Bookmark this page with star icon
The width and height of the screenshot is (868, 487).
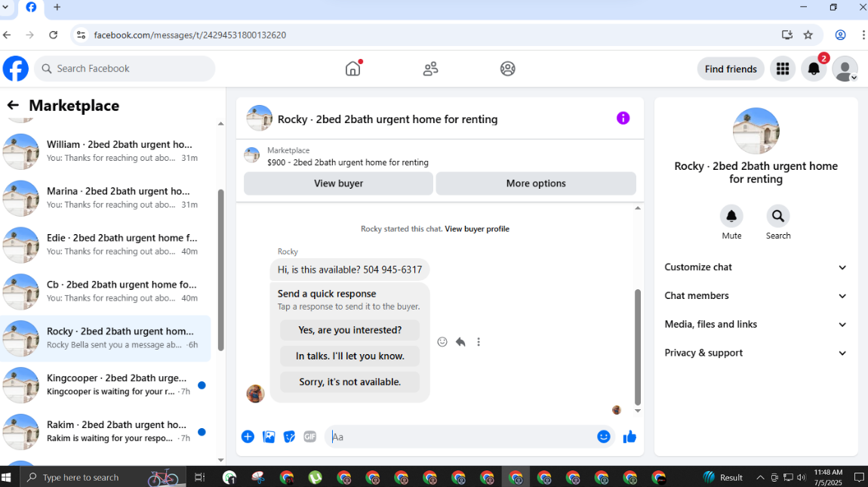pos(808,35)
